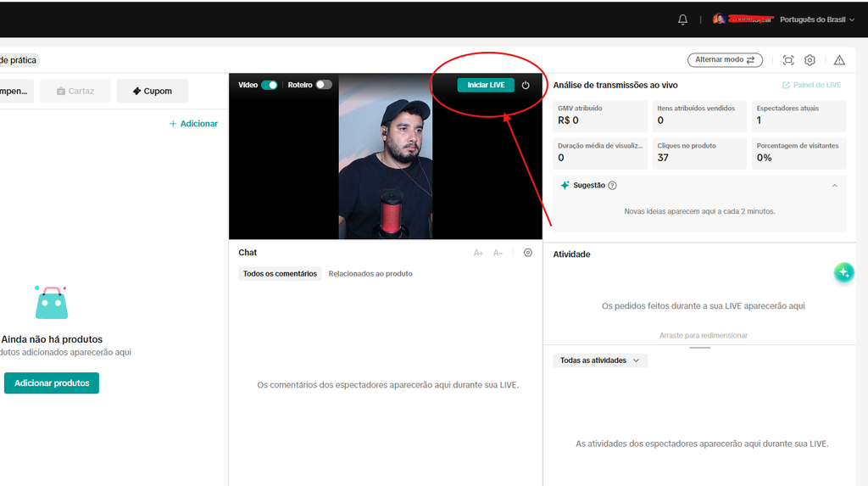This screenshot has width=868, height=486.
Task: Open the Português do Brasil language dropdown
Action: pos(817,20)
